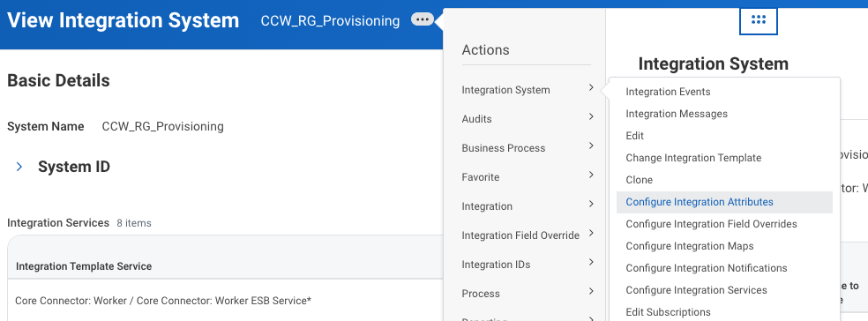Select Favorite in Actions menu
The height and width of the screenshot is (321, 868).
click(481, 177)
